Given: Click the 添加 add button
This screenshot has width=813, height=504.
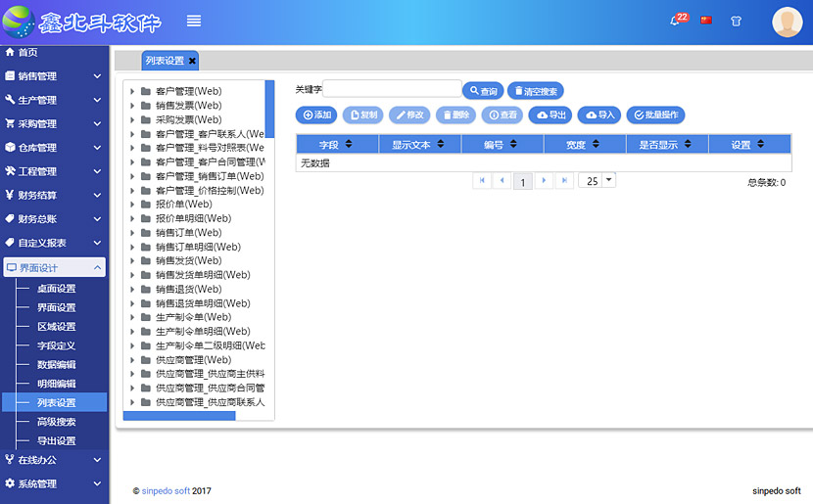Looking at the screenshot, I should [316, 115].
